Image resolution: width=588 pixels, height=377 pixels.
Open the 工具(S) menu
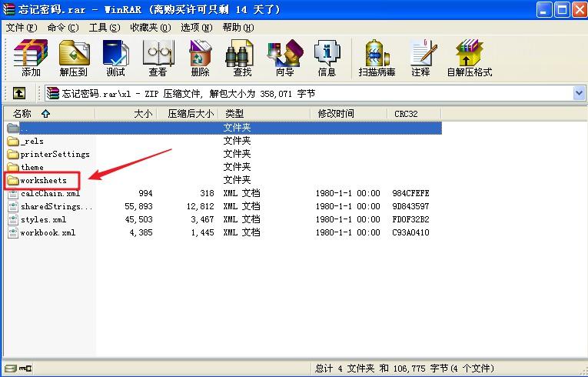tap(105, 28)
